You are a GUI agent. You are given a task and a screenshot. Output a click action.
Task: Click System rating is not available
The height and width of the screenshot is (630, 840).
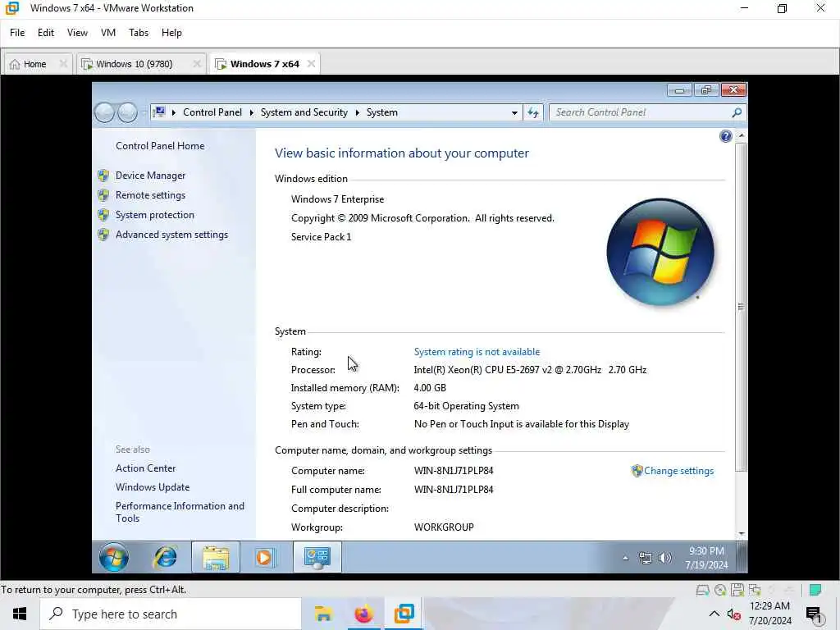coord(477,352)
